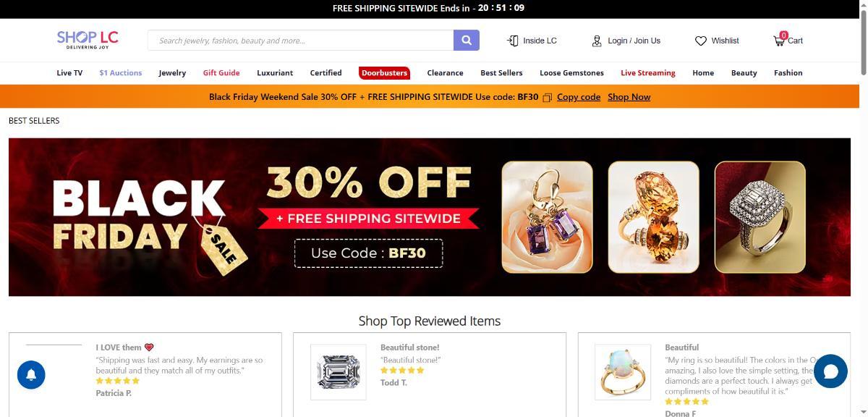Go to Shop LC logo home
The image size is (868, 417).
(88, 40)
